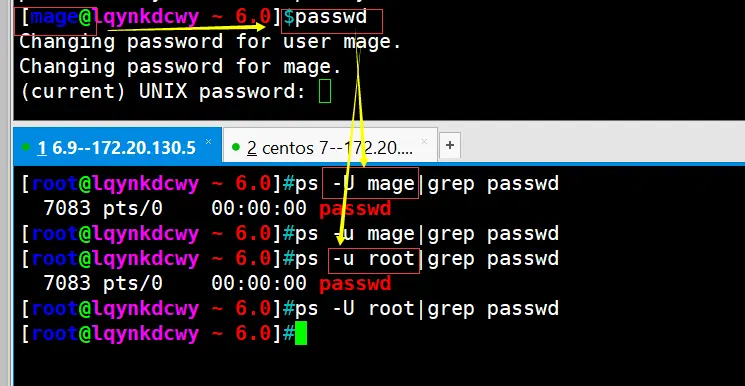Screen dimensions: 745x386
Task: Click green status dot on centos 7 tab
Action: click(x=236, y=147)
